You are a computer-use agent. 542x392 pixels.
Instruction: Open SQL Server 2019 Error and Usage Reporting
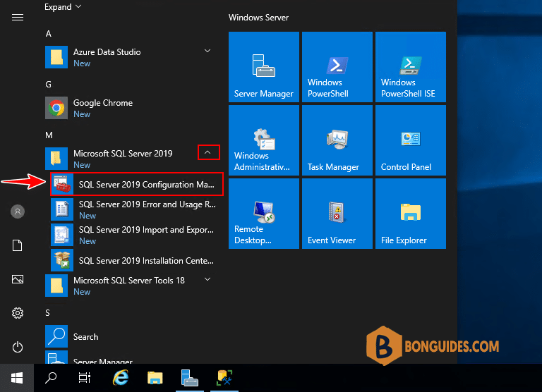point(135,209)
